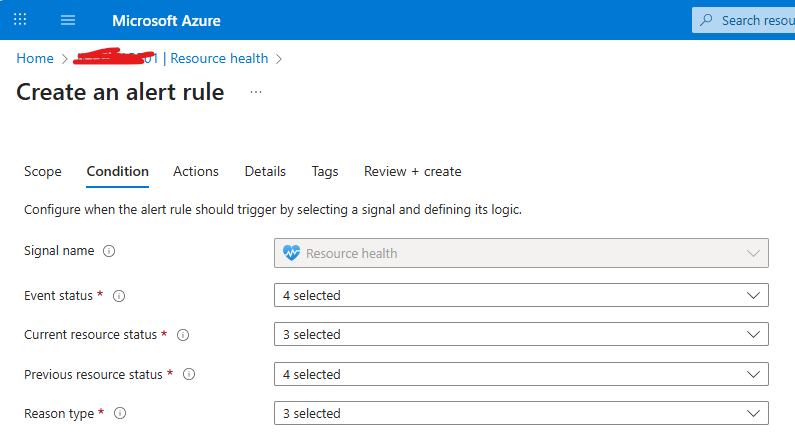Expand the Current resource status dropdown

pos(521,334)
